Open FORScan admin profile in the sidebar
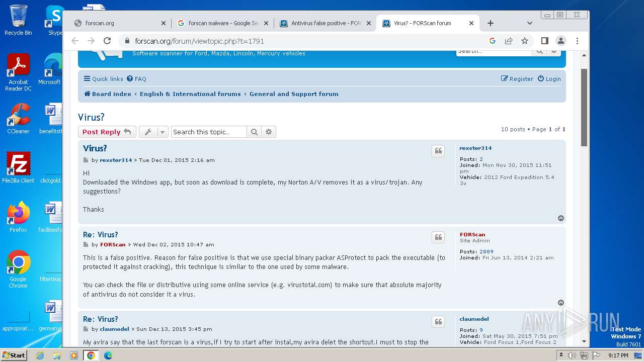Screen dimensions: 644x362 coord(472,235)
